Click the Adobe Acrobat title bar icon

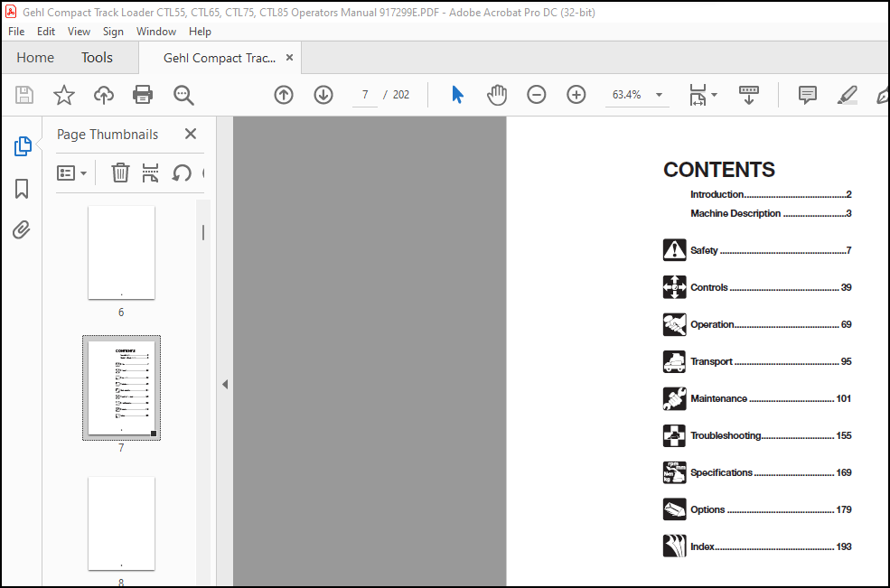pyautogui.click(x=11, y=12)
